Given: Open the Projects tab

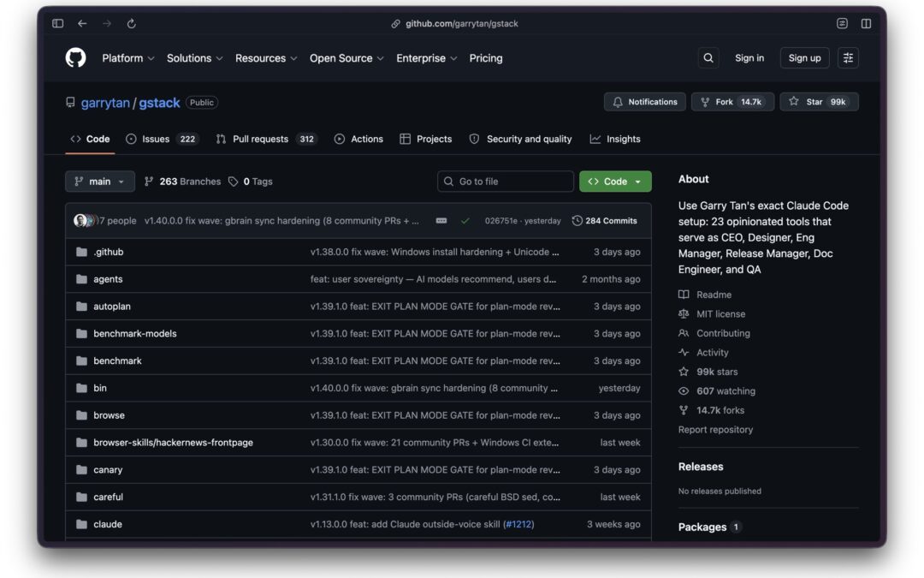Looking at the screenshot, I should [x=425, y=140].
